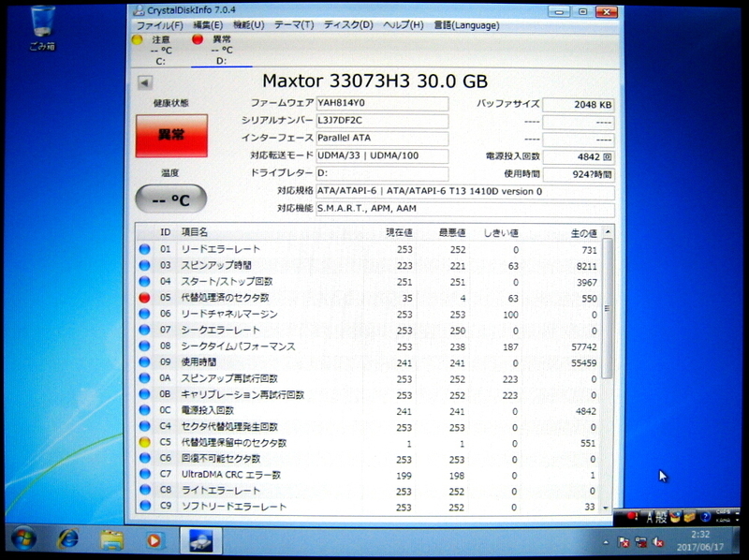
Task: Go to previous disk with left arrow
Action: pyautogui.click(x=145, y=82)
